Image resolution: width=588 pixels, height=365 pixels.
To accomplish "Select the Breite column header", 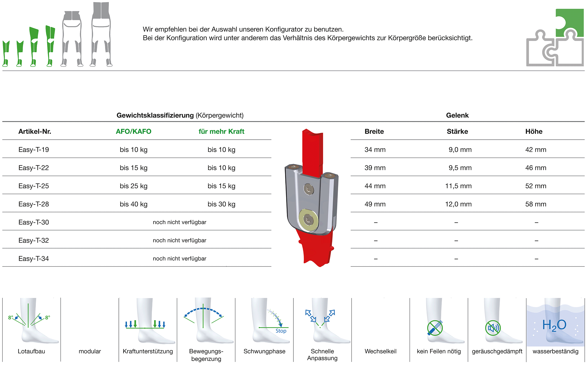I will 374,131.
